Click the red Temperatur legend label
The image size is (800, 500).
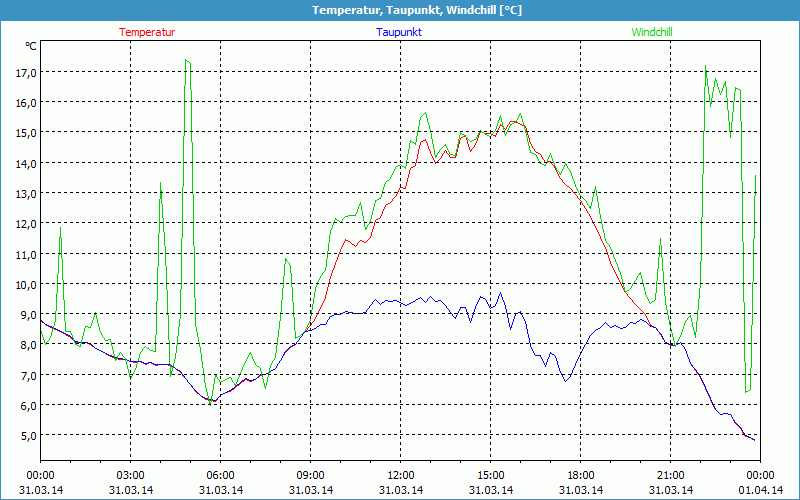(147, 32)
